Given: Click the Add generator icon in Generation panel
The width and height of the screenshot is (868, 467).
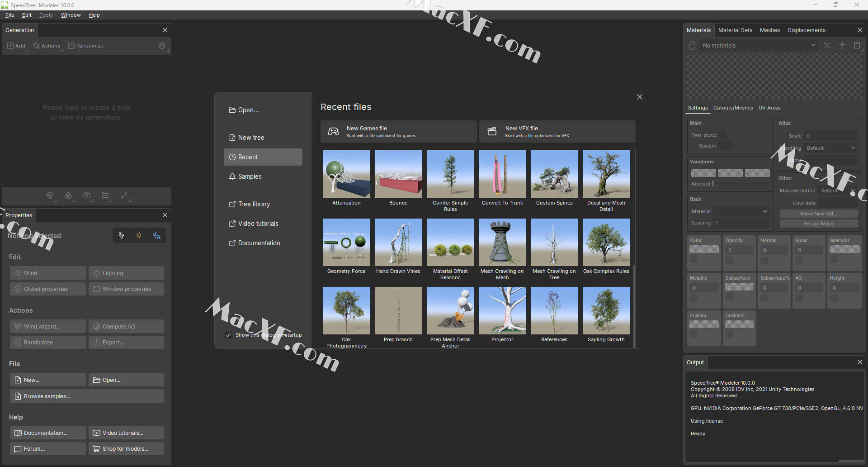Looking at the screenshot, I should 10,46.
